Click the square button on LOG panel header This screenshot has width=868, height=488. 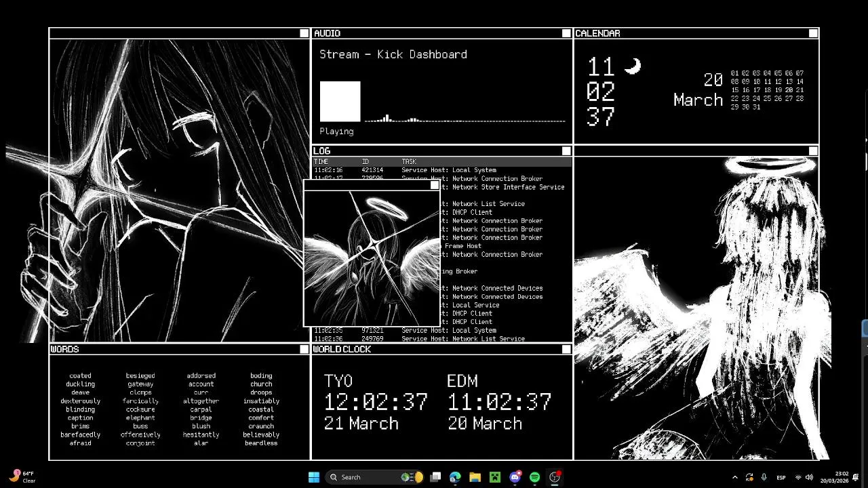tap(566, 150)
